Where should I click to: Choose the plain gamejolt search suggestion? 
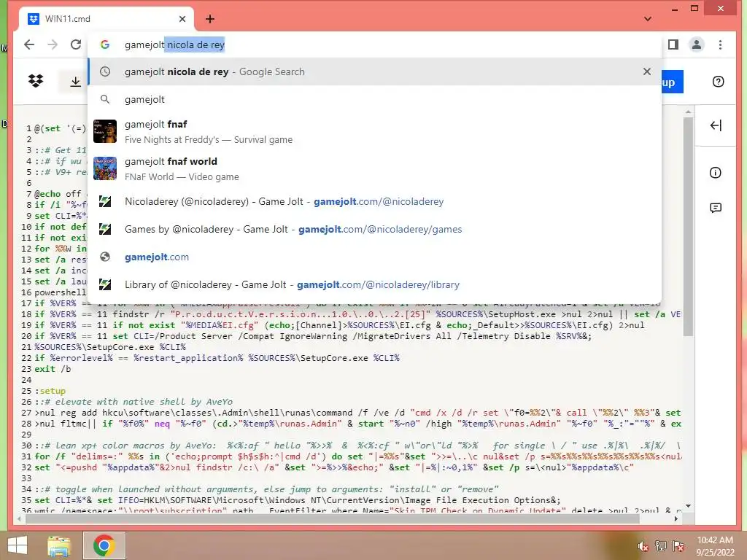tap(374, 99)
